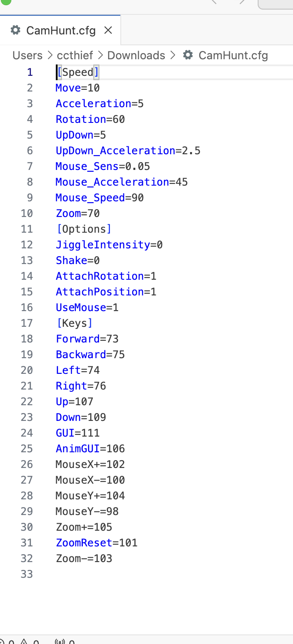This screenshot has height=644, width=293.
Task: Click the empty line 33 at the file end
Action: click(131, 574)
